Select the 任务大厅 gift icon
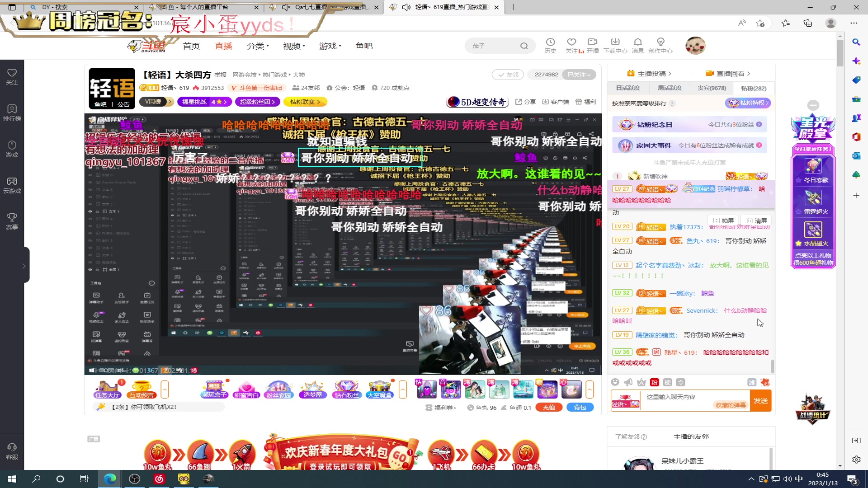 point(107,389)
